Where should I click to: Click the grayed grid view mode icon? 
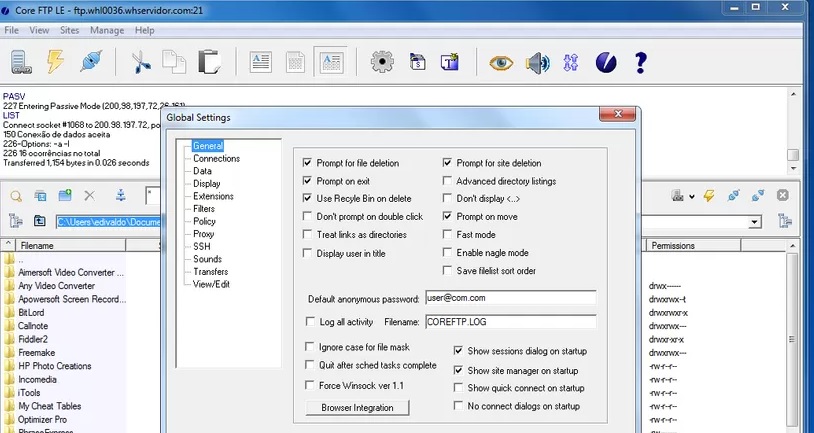[295, 62]
